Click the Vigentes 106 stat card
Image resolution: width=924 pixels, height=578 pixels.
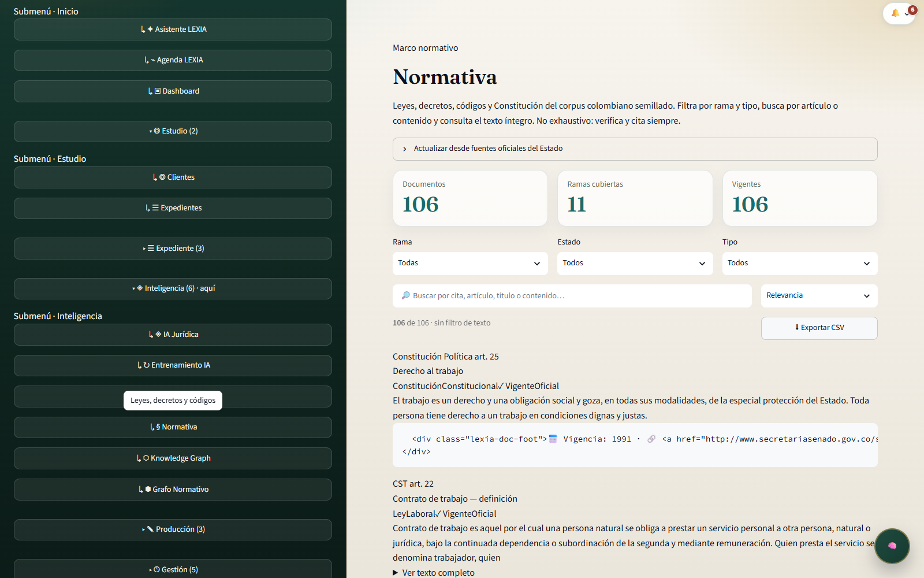[800, 198]
